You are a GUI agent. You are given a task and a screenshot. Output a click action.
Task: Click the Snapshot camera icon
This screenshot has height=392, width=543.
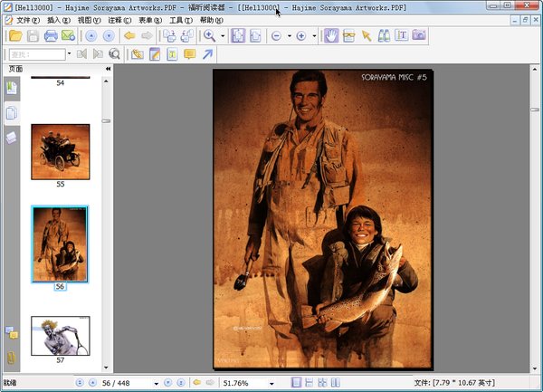point(419,36)
